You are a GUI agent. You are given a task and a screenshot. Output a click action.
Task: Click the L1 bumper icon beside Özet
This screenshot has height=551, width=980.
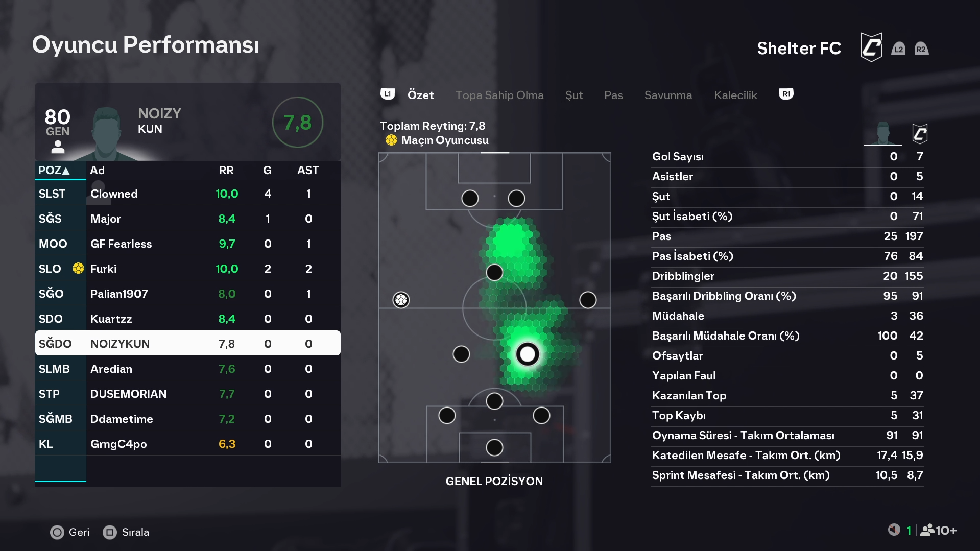388,94
